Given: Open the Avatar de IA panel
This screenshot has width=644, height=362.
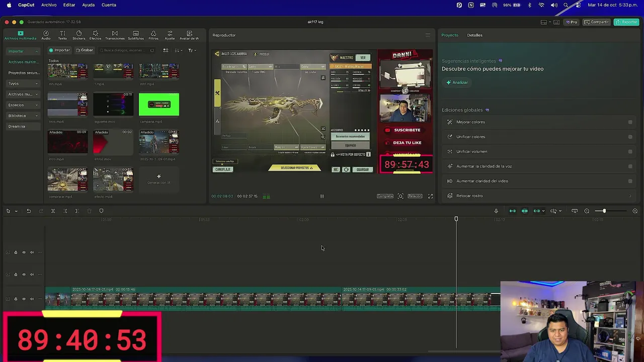Looking at the screenshot, I should pyautogui.click(x=189, y=35).
